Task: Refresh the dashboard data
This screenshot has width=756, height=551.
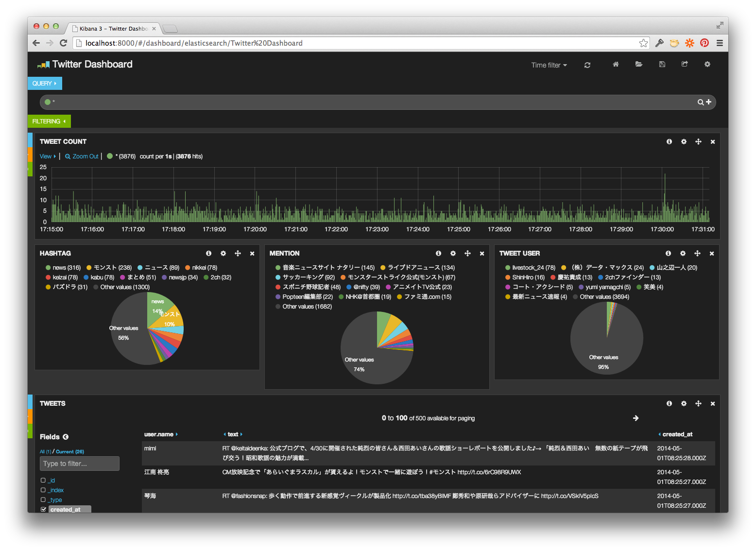Action: point(587,64)
